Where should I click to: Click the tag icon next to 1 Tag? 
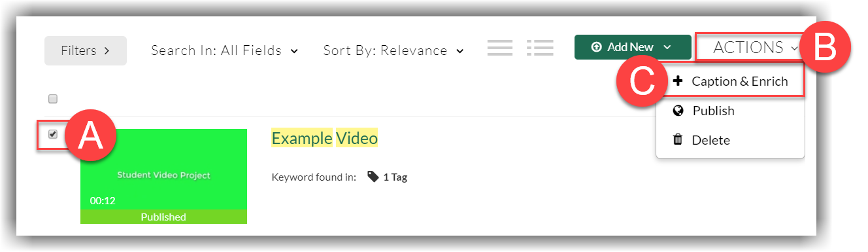pyautogui.click(x=373, y=177)
